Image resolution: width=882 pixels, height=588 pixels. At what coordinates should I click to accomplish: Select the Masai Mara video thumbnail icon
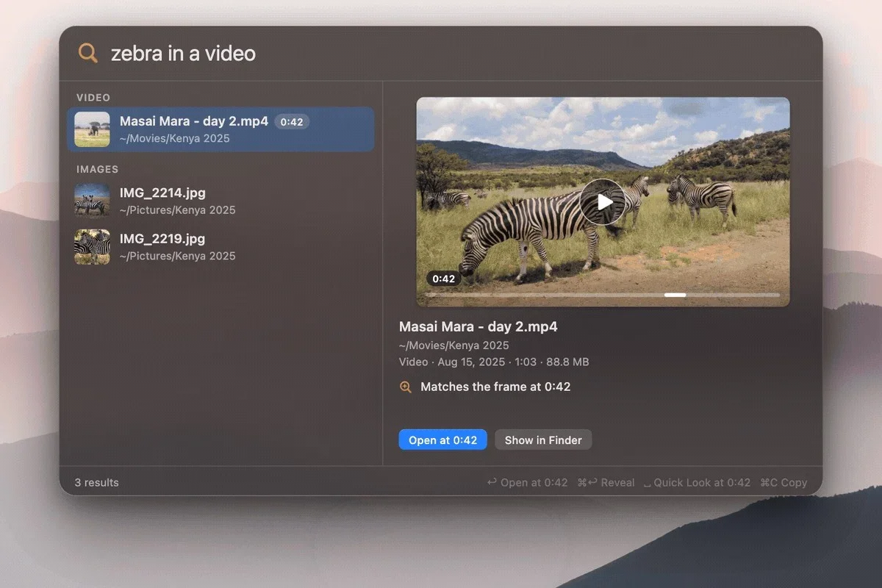click(92, 129)
